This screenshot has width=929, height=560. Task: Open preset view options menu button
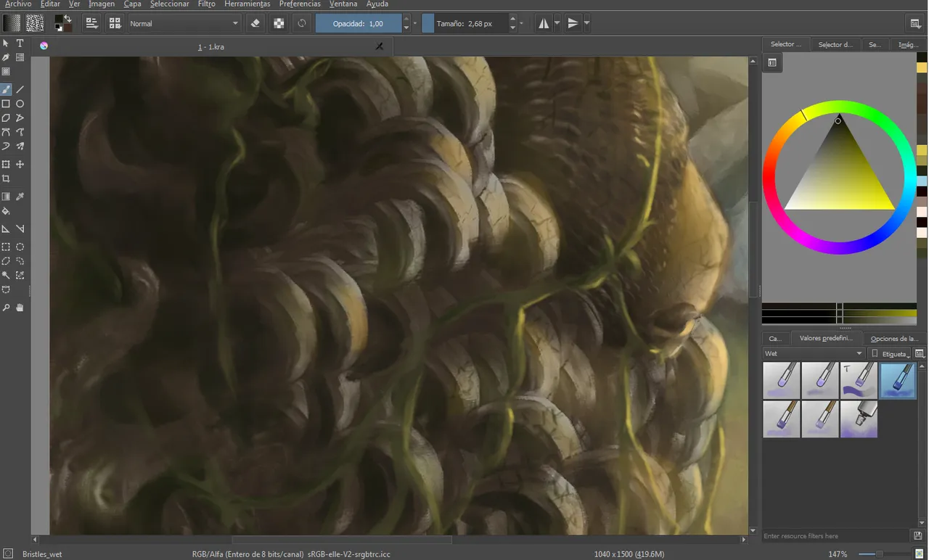tap(920, 353)
